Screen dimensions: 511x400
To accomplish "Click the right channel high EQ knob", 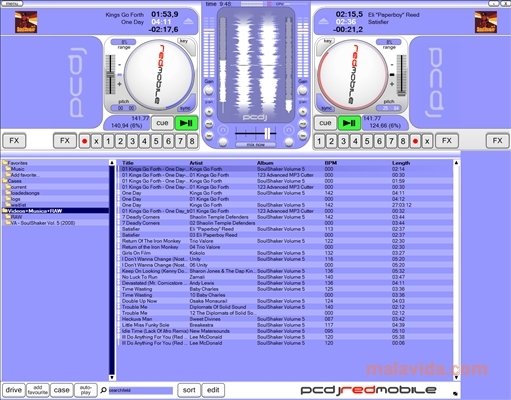I will [x=303, y=111].
